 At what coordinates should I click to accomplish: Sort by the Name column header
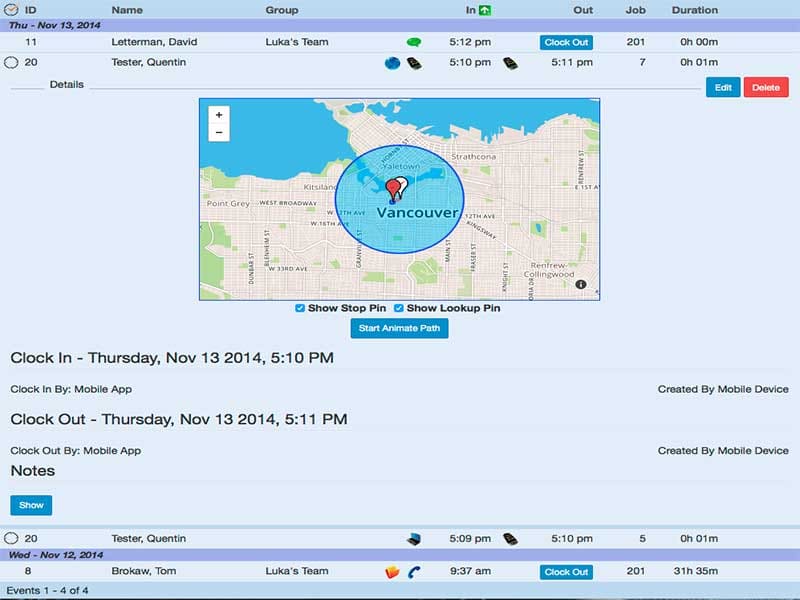[126, 10]
